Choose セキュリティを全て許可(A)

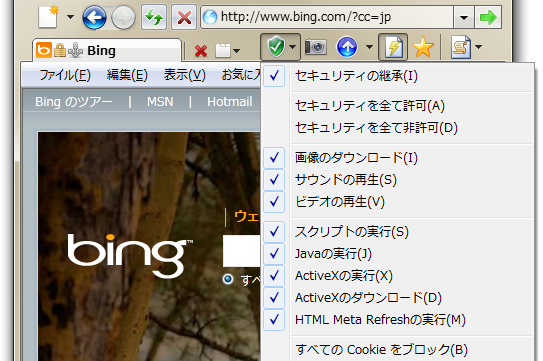[x=398, y=106]
